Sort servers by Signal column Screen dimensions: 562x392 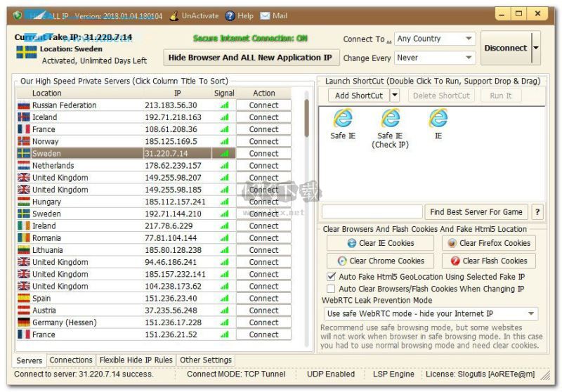[x=224, y=93]
